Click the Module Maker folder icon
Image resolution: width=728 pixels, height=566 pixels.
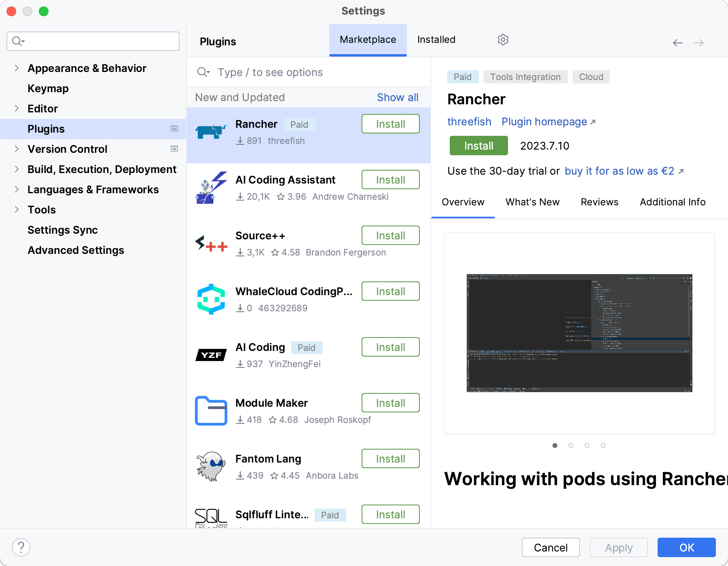[x=211, y=411]
